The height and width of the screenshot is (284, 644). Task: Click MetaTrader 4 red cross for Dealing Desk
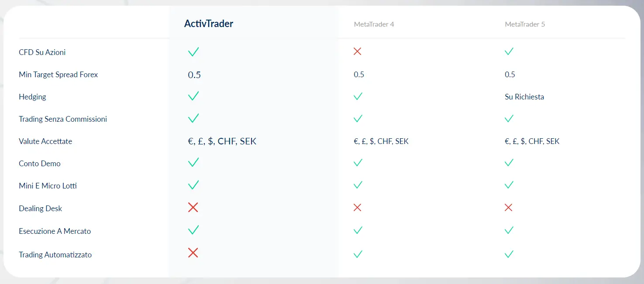(x=357, y=208)
